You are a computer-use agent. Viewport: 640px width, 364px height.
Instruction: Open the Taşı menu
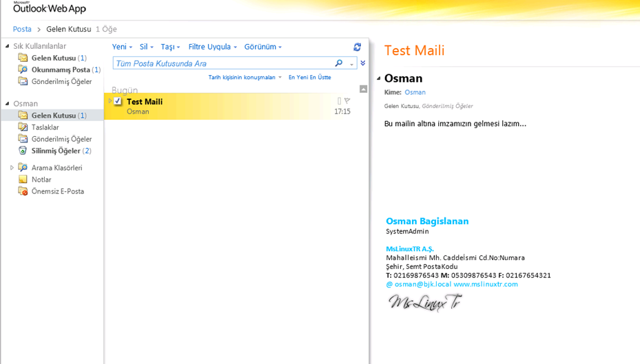pyautogui.click(x=170, y=47)
